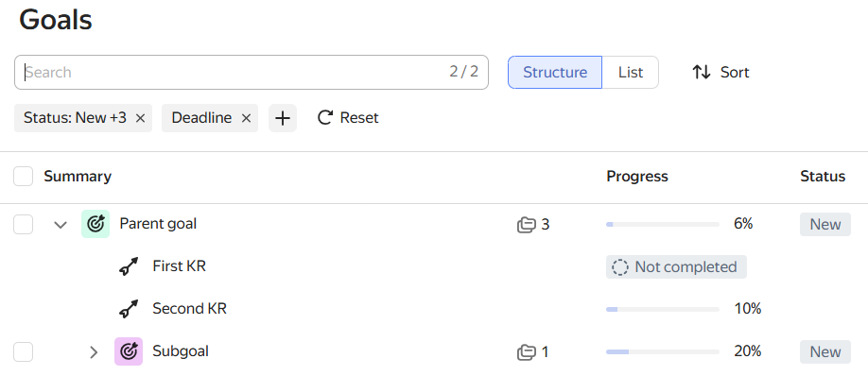Remove the Status filter chip
Screen dimensions: 868x376
click(x=141, y=118)
